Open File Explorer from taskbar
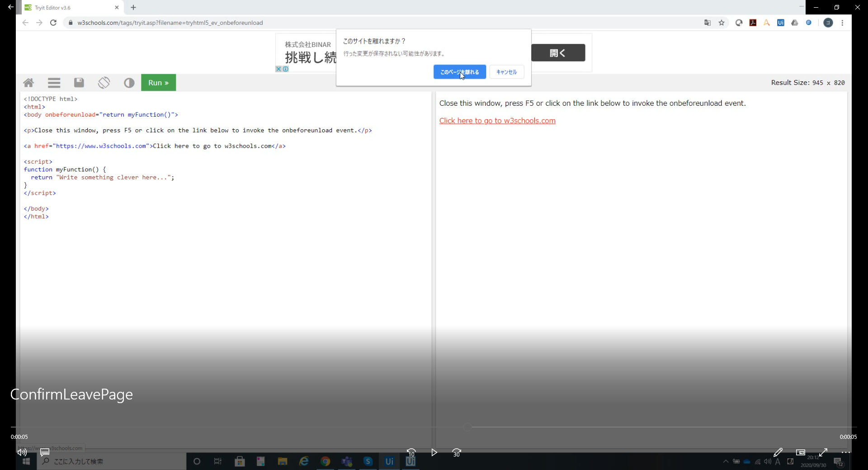The height and width of the screenshot is (470, 868). click(283, 461)
